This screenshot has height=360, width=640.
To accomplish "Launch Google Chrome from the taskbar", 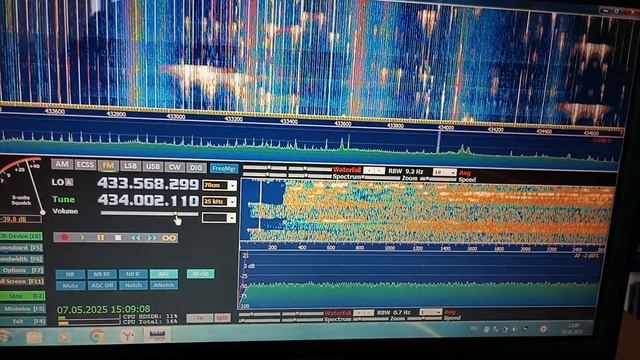I will pyautogui.click(x=97, y=336).
